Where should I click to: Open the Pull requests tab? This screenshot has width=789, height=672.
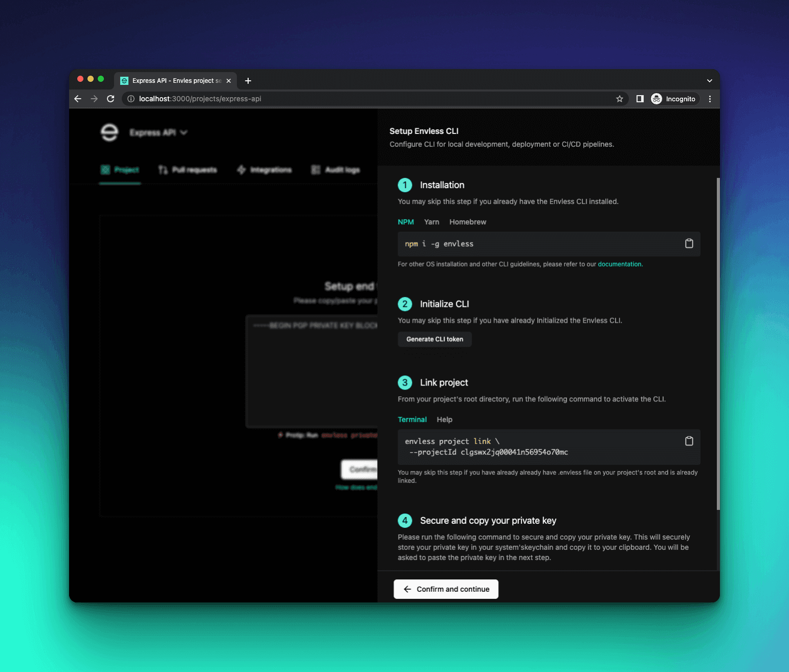(187, 170)
